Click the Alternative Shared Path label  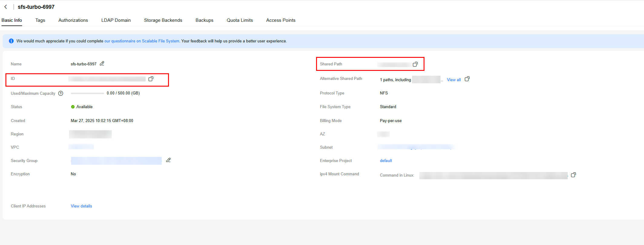click(x=341, y=78)
